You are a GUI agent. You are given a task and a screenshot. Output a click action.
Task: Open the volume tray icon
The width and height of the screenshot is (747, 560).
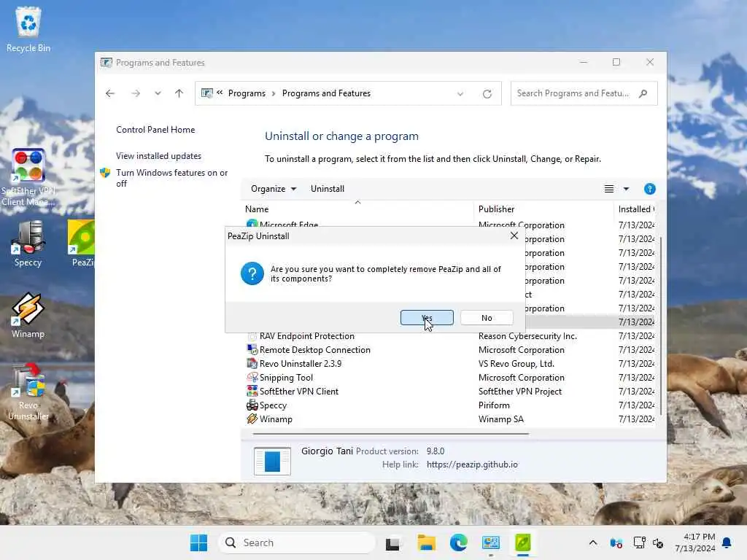(658, 542)
